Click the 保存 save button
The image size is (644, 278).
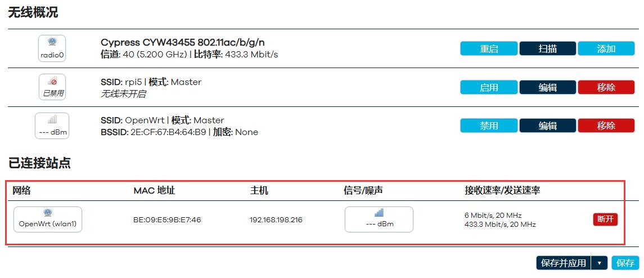(x=625, y=263)
